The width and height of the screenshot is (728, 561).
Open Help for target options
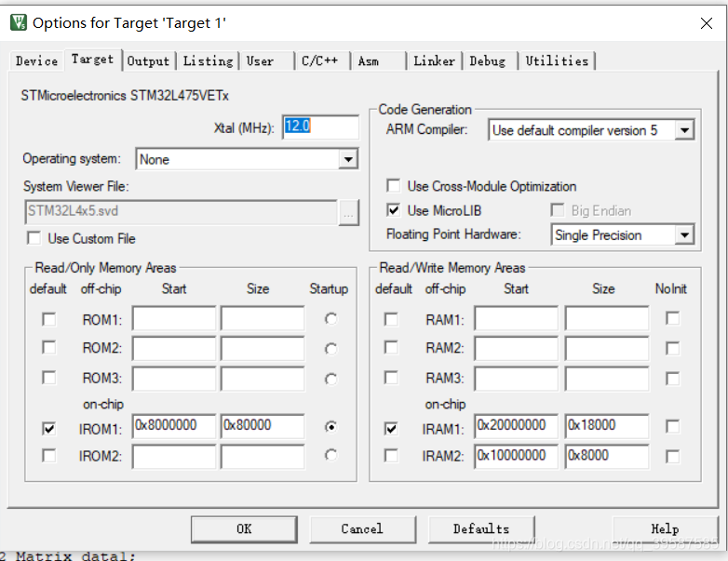click(665, 529)
